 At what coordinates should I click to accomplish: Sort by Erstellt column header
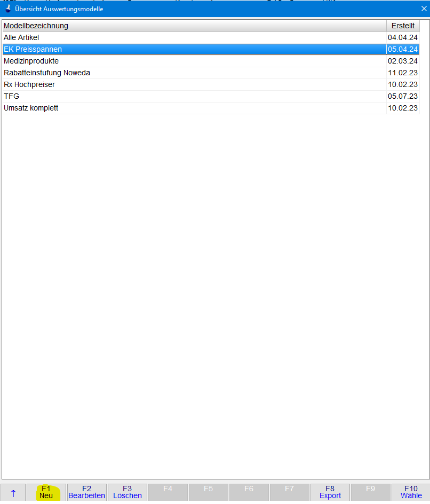coord(403,26)
